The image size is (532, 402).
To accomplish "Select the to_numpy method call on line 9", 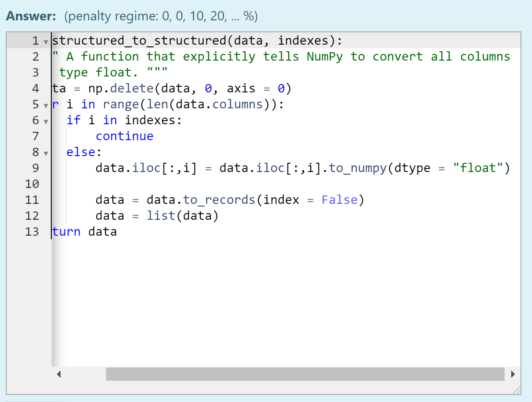I will tap(358, 168).
